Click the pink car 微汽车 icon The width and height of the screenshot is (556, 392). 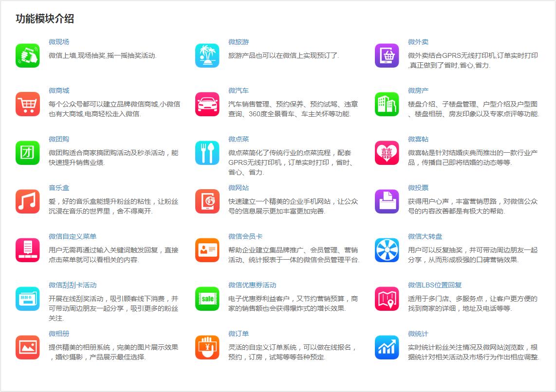[207, 104]
